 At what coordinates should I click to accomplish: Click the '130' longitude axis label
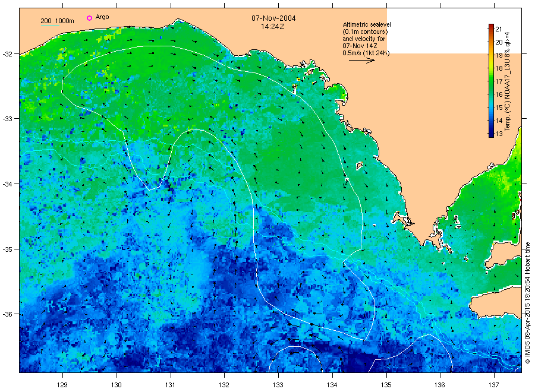pyautogui.click(x=117, y=385)
